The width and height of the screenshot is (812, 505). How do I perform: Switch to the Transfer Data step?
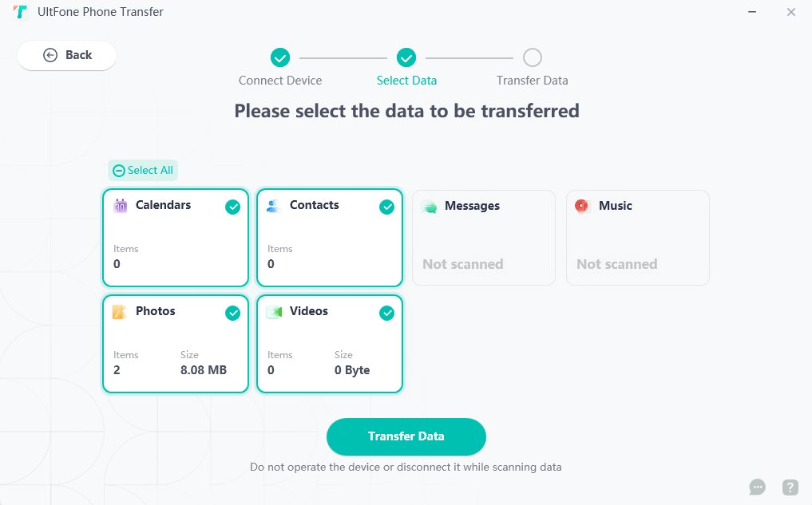pyautogui.click(x=532, y=57)
